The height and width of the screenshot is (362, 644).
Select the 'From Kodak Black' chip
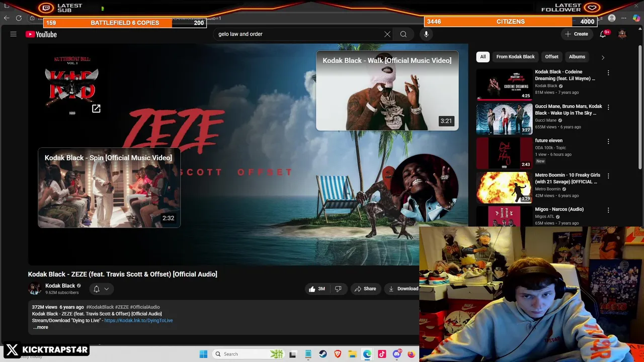tap(515, 57)
